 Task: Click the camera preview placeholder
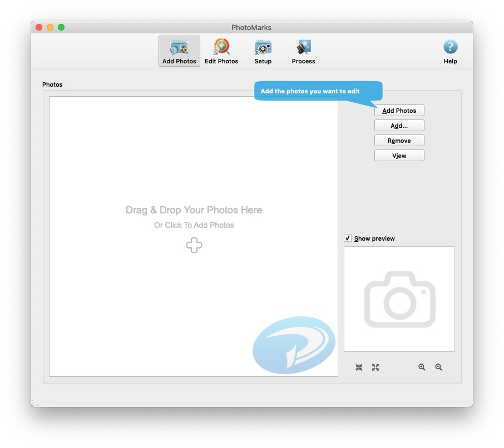click(x=399, y=298)
